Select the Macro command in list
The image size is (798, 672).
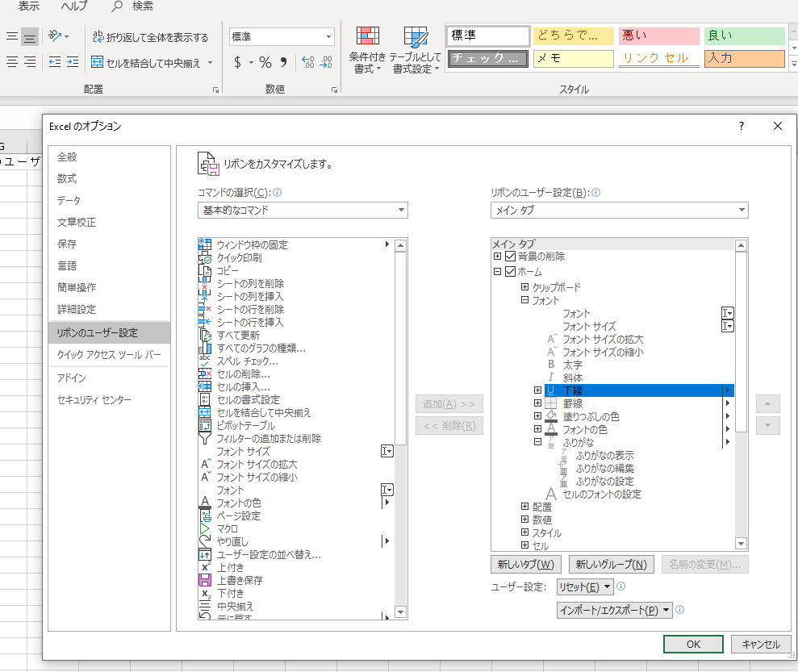click(295, 529)
